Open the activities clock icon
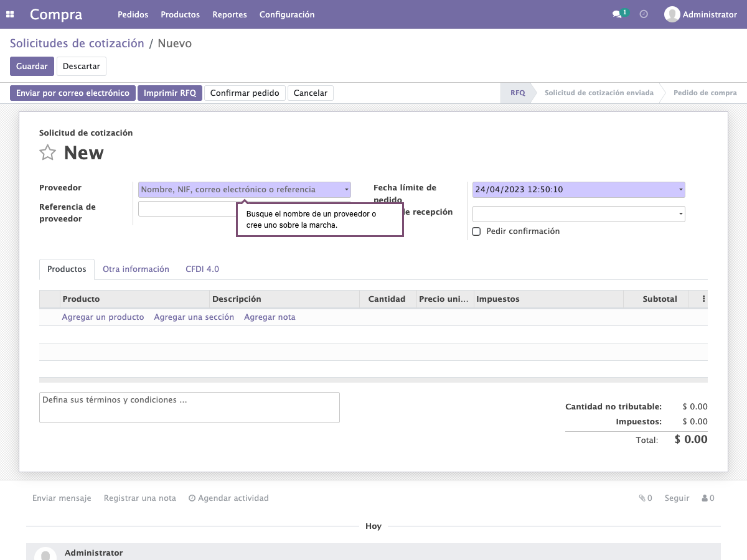Screen dimensions: 747x560 644,14
